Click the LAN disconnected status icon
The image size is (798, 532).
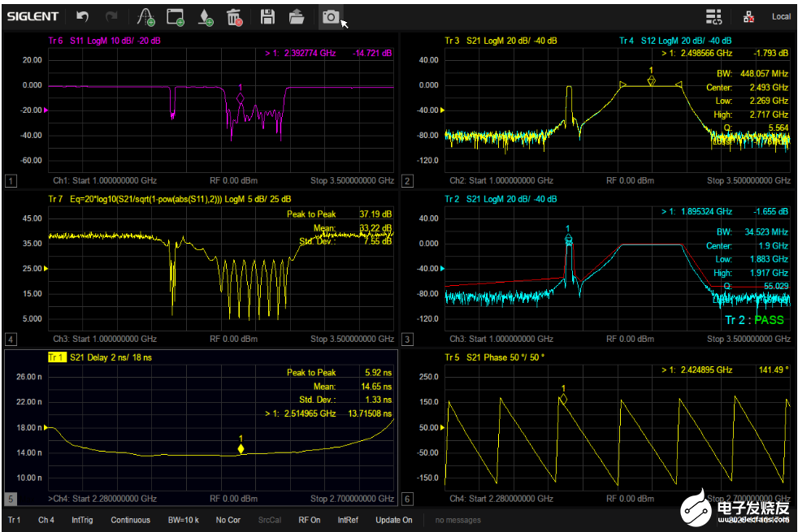tap(748, 17)
